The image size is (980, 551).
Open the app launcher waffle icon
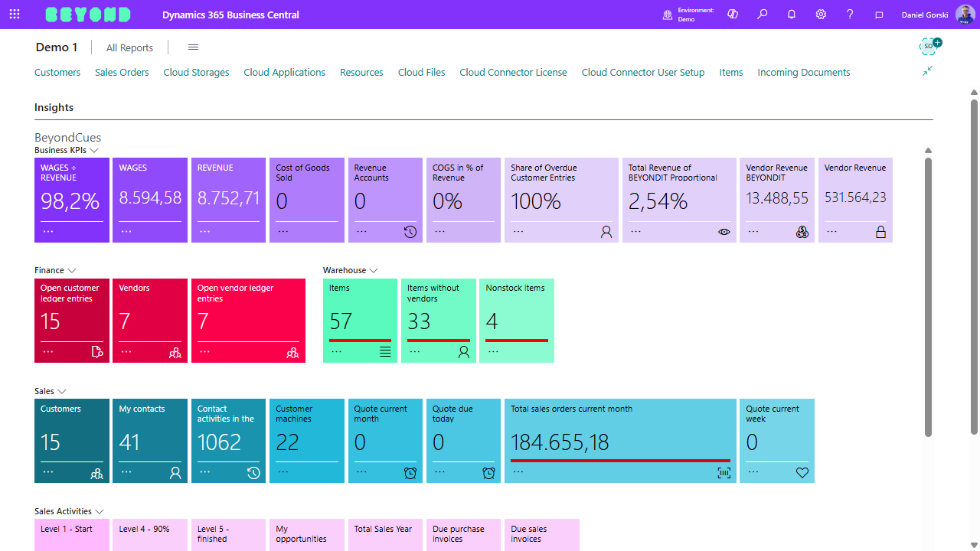tap(15, 15)
